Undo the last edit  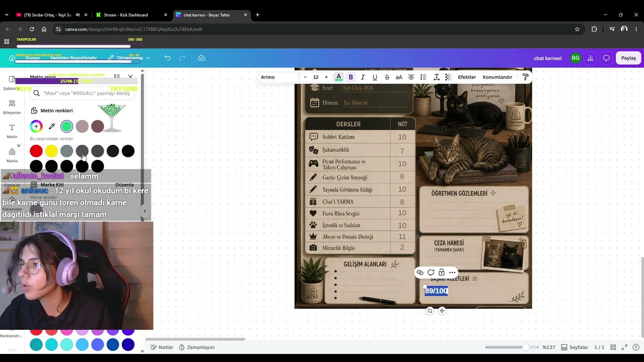(x=168, y=58)
